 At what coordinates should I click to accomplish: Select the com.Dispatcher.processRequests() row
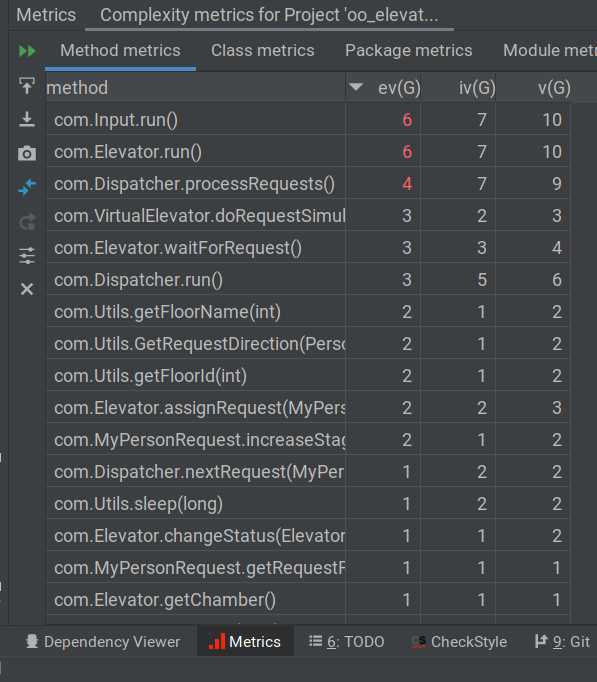pyautogui.click(x=308, y=184)
